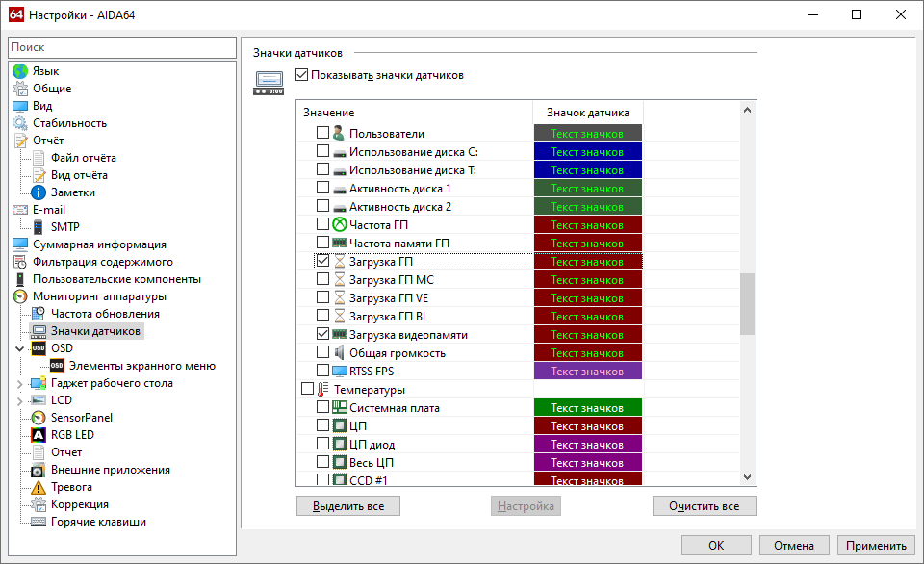Click the black OSD icon in the tree
The width and height of the screenshot is (924, 564).
pos(38,348)
